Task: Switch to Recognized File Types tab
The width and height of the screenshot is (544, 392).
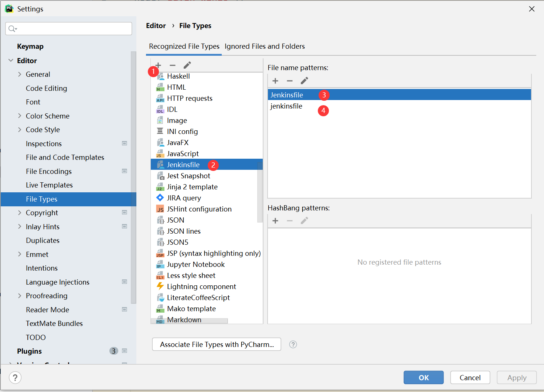Action: (184, 47)
